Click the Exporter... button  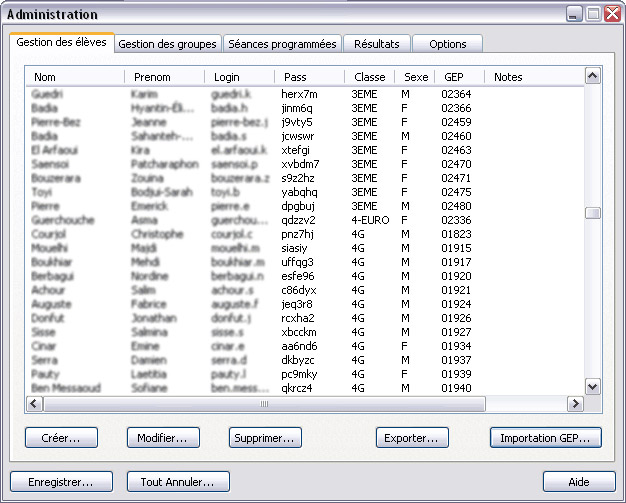411,438
